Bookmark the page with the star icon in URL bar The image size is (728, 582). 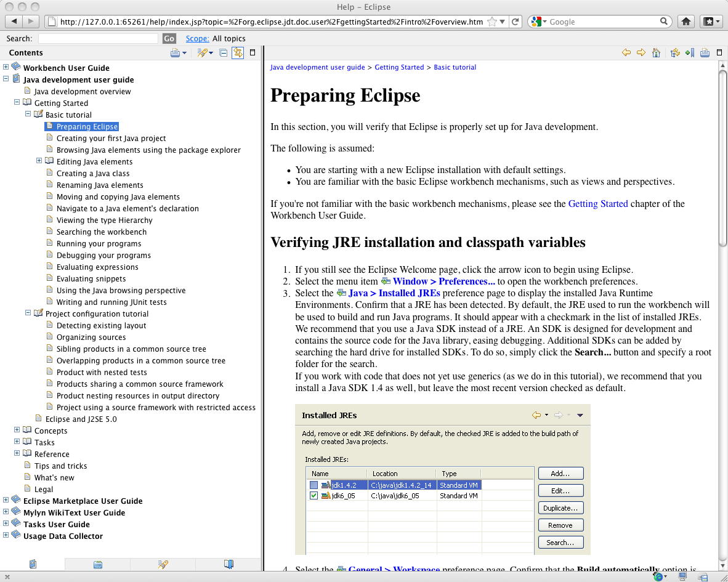pos(491,22)
